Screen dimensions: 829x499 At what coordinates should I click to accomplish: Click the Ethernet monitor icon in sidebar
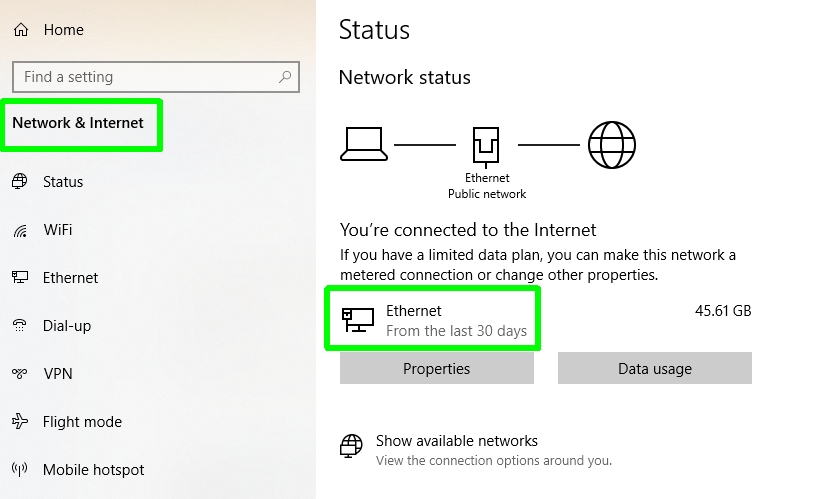[19, 278]
